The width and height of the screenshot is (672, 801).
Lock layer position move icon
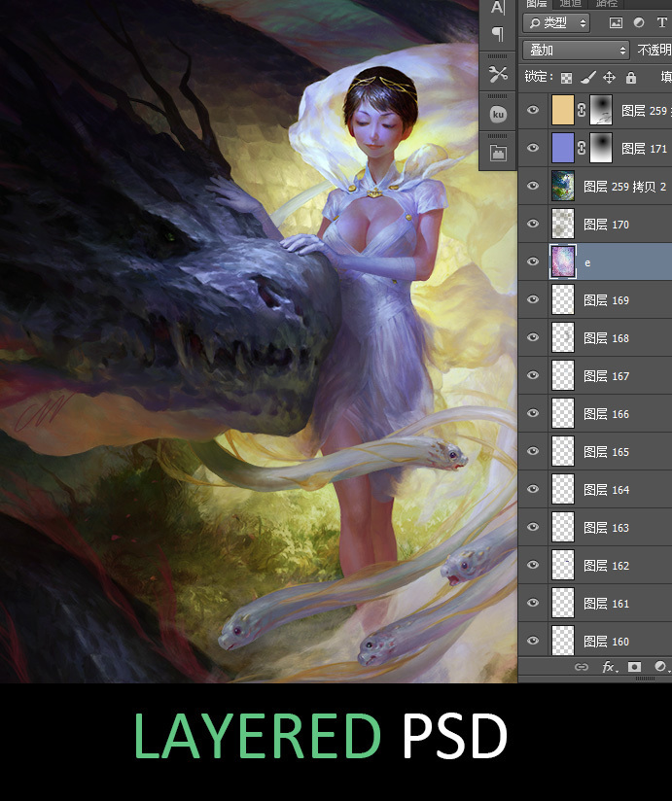click(609, 78)
